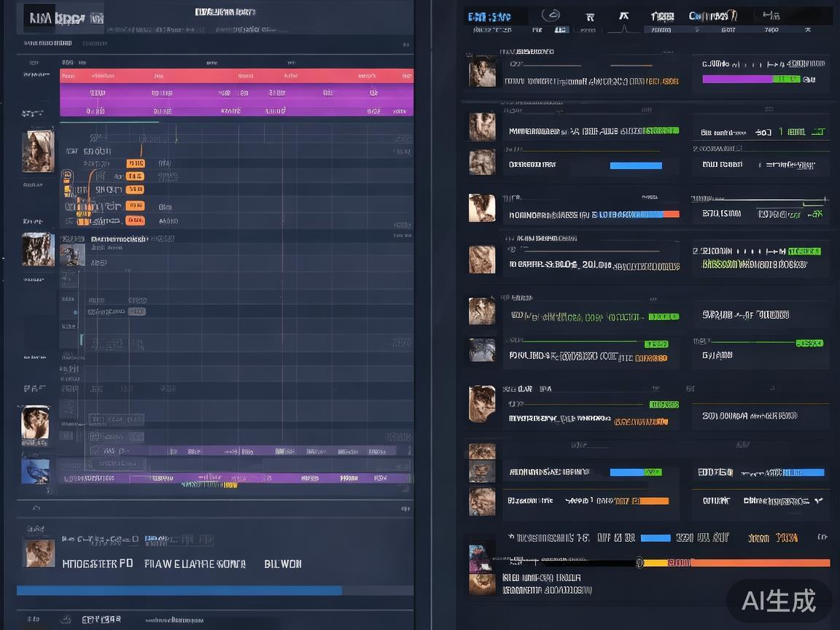Click the handle on the orange slider at bottom right

tap(639, 562)
